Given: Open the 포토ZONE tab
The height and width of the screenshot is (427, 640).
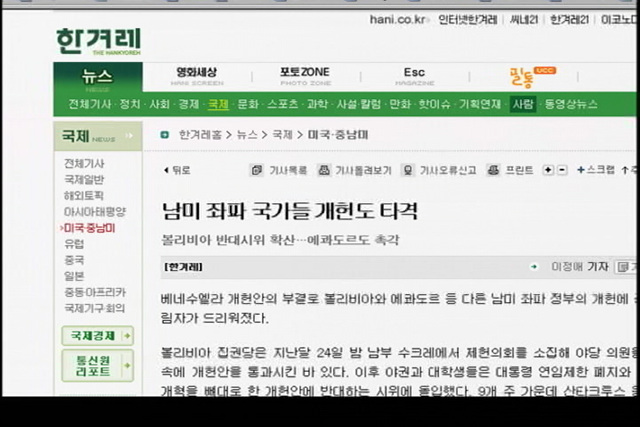Looking at the screenshot, I should (305, 76).
